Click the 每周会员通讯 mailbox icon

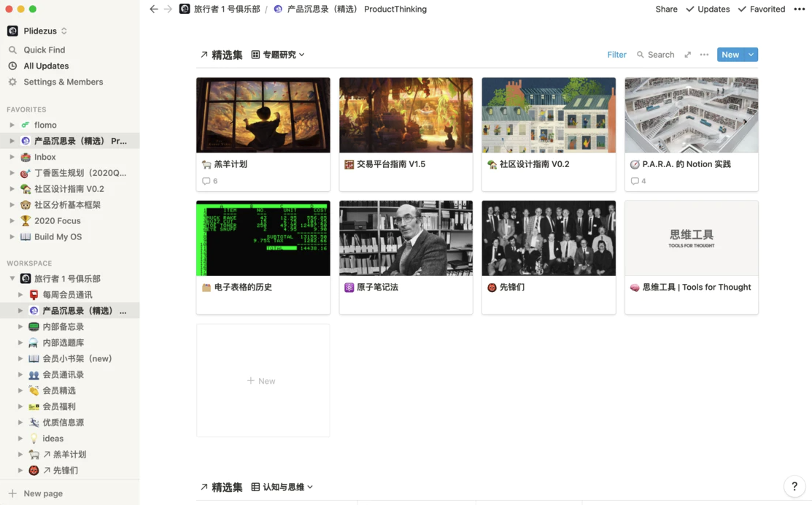34,295
